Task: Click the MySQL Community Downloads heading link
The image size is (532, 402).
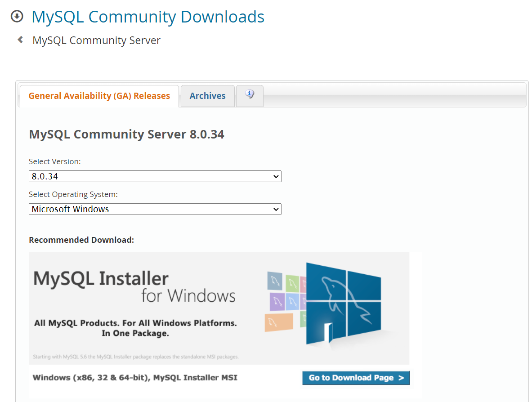Action: click(x=148, y=17)
